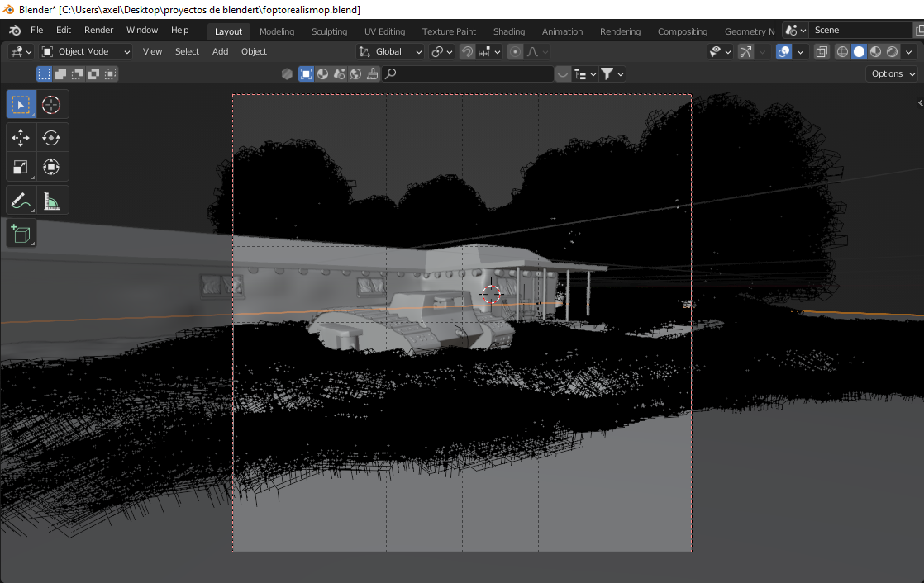Expand the sidebar arrow at viewport edge
Viewport: 924px width, 583px height.
(920, 103)
